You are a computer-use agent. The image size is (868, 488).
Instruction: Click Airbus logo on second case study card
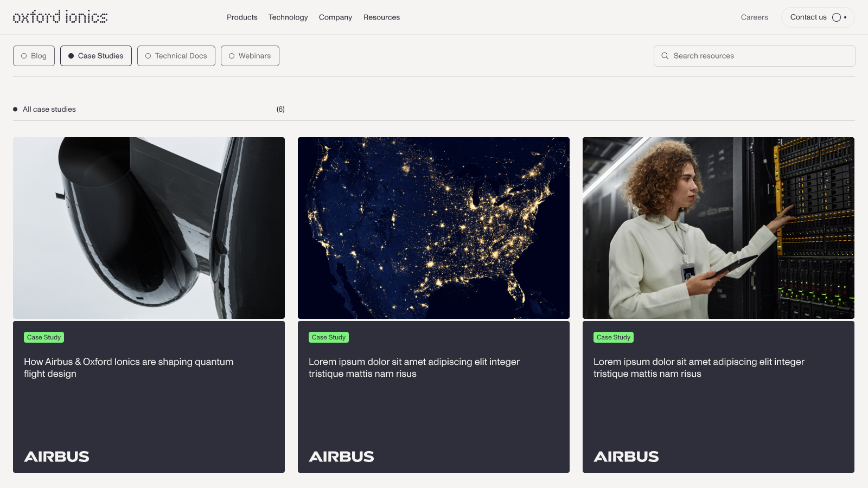click(341, 457)
